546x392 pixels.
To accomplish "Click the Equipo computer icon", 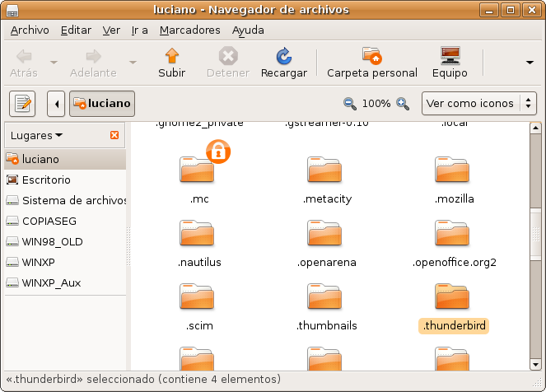I will [x=450, y=56].
